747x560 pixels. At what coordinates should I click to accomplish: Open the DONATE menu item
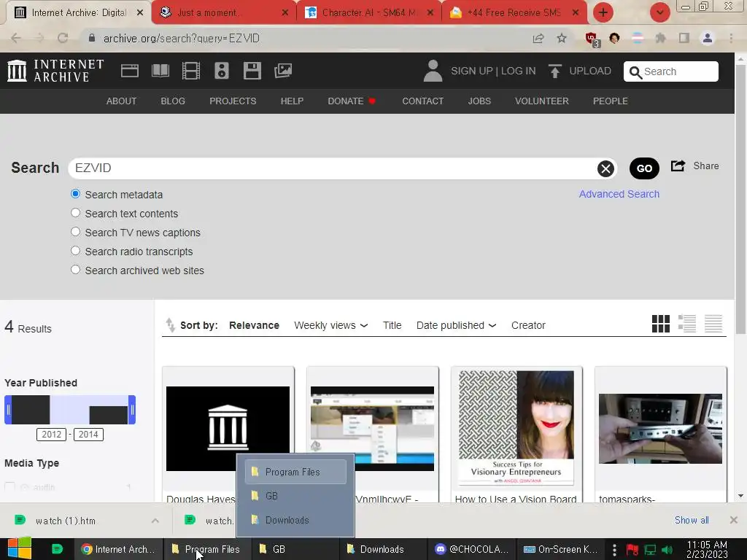(352, 101)
